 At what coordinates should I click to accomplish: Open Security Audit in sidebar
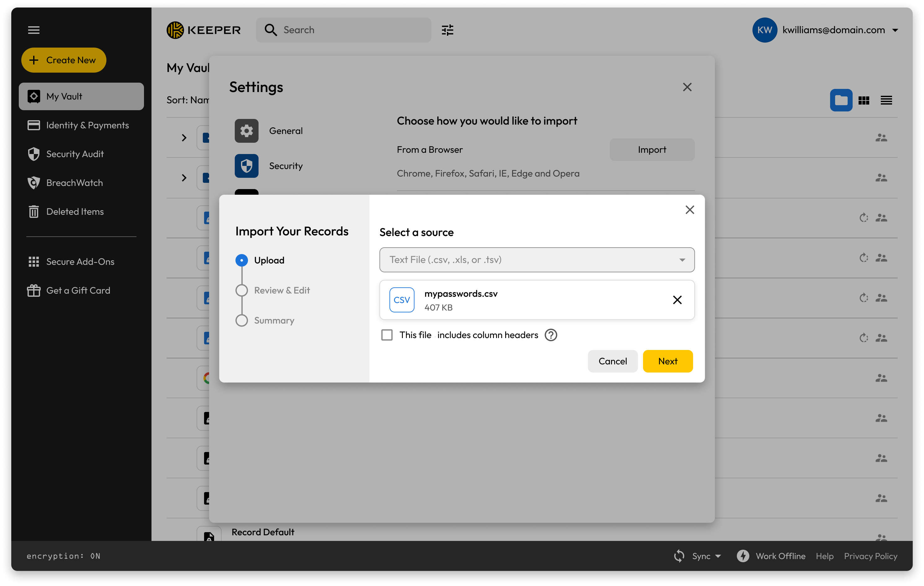[x=75, y=154]
